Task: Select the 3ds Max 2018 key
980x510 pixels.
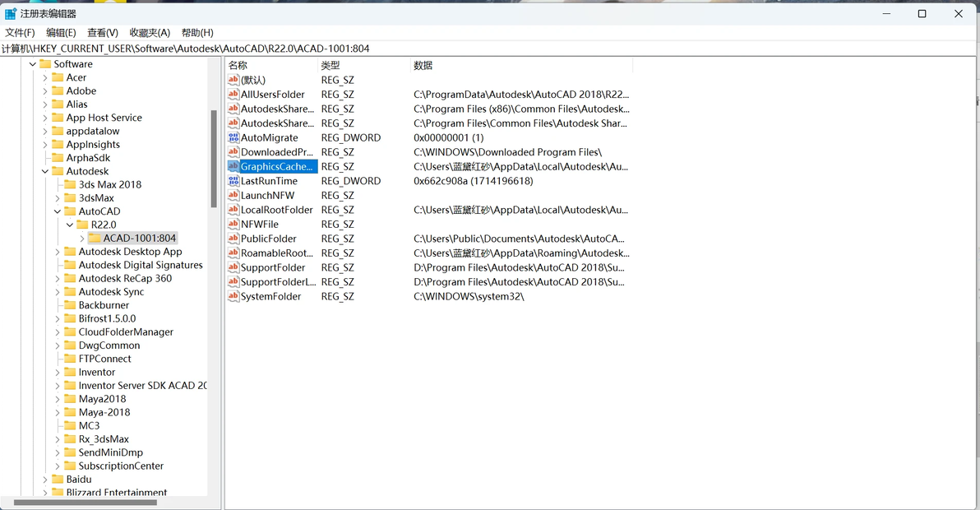Action: (x=110, y=184)
